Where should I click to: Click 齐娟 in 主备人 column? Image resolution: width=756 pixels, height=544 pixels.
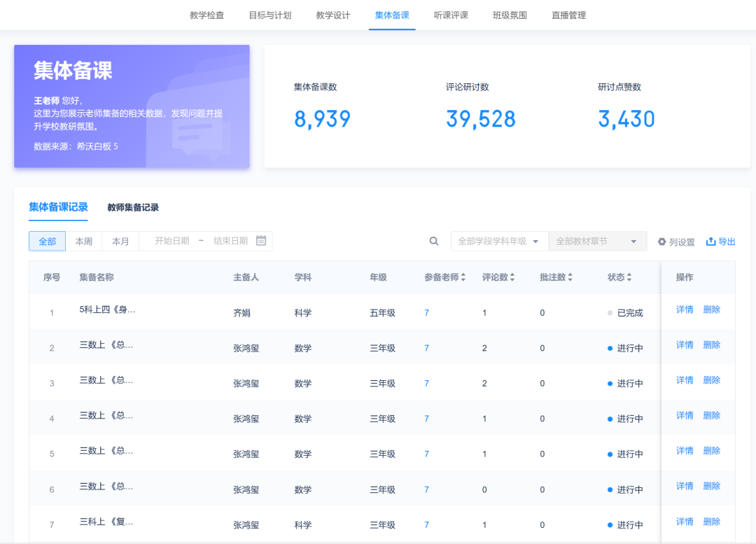click(242, 313)
